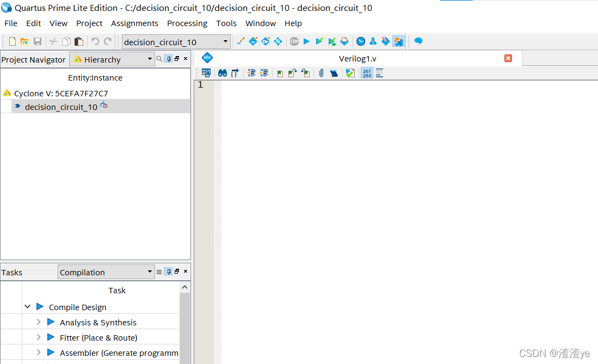Open the Assignment Editor pencil icon

click(x=241, y=41)
